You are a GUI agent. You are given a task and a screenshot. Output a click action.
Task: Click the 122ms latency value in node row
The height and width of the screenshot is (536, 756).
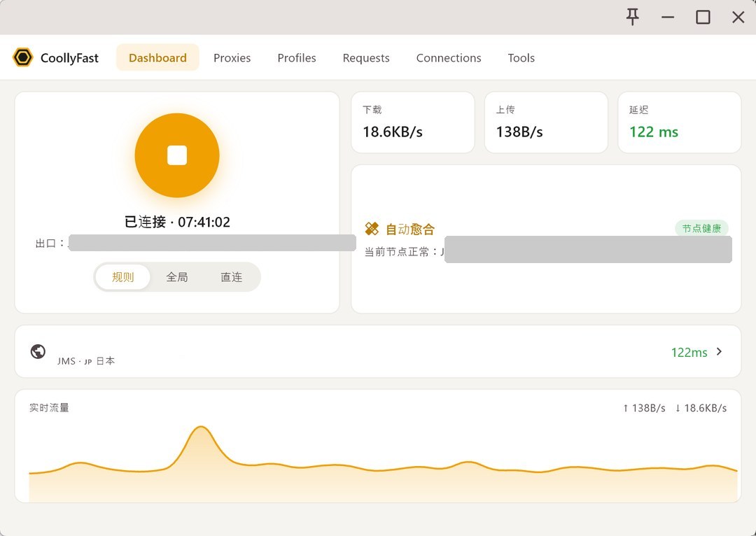[x=689, y=353]
